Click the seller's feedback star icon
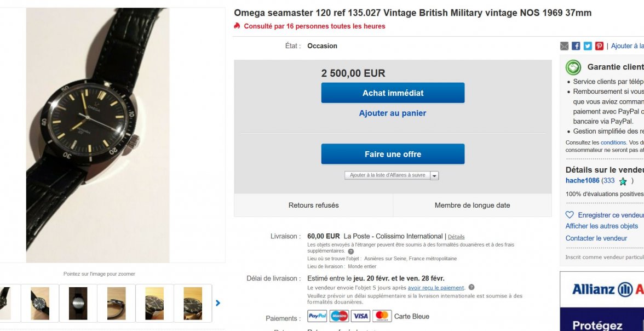Image resolution: width=644 pixels, height=331 pixels. coord(623,181)
